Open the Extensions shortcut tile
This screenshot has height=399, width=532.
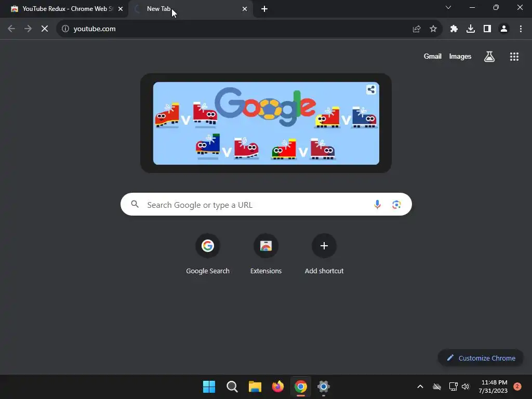pos(266,255)
